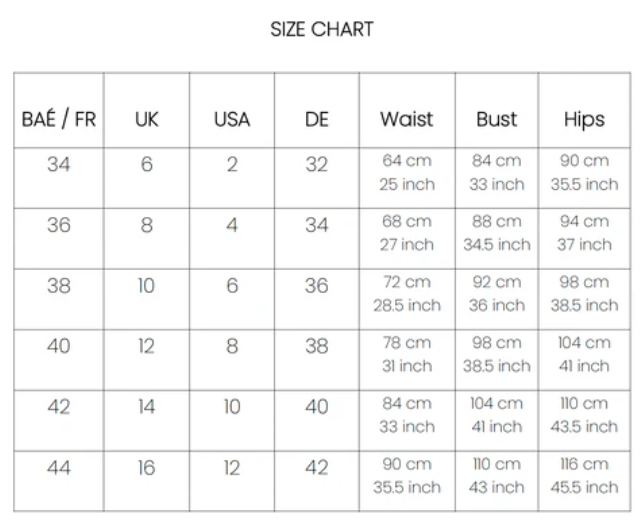This screenshot has width=643, height=522.
Task: Click UK size 6 cell
Action: pos(146,165)
